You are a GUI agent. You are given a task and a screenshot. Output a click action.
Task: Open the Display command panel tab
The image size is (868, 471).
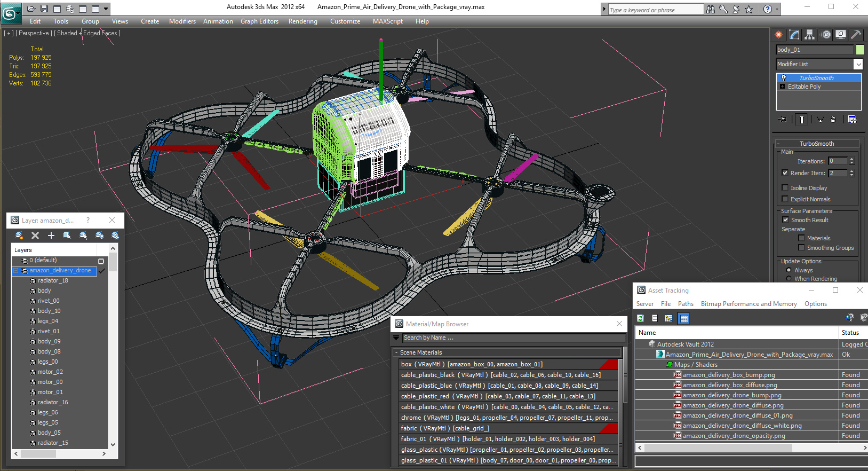click(x=841, y=35)
